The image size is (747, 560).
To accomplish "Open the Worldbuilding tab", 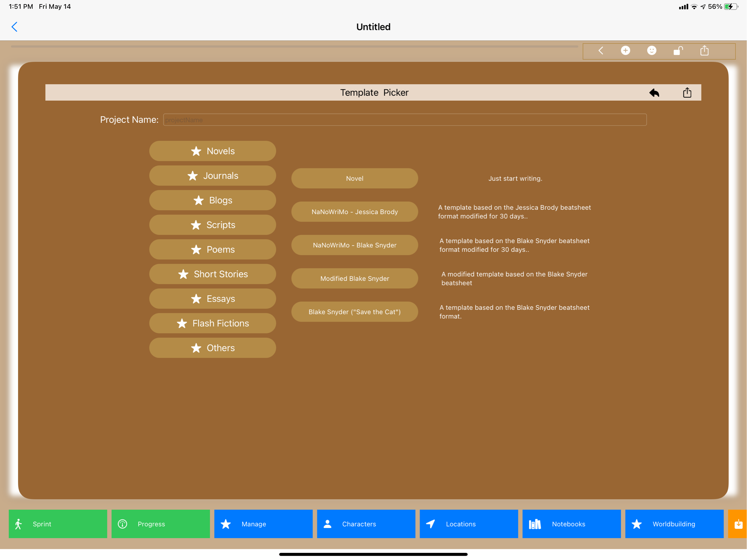I will click(674, 524).
